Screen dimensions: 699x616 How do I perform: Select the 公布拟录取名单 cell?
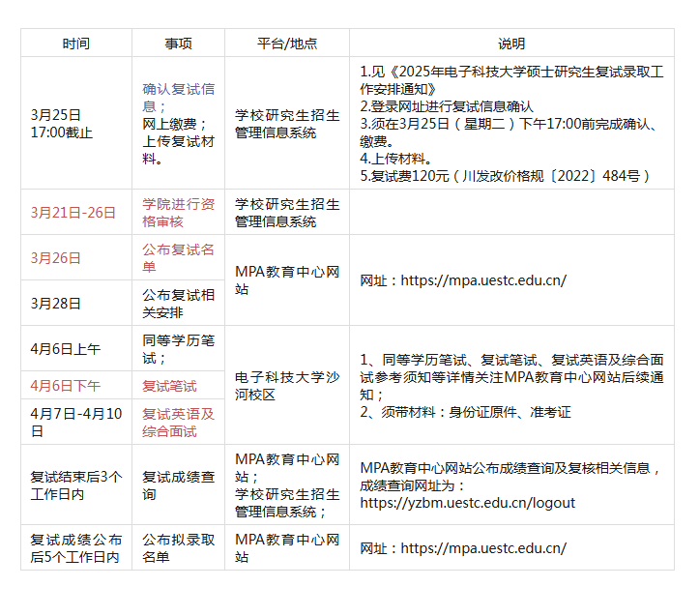pos(178,547)
